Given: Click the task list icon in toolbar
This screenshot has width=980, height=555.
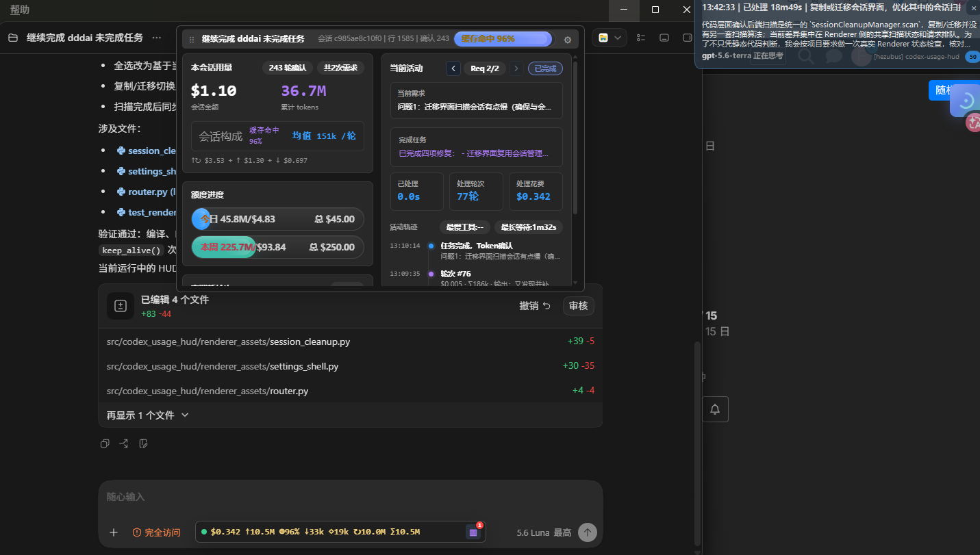Looking at the screenshot, I should 641,38.
